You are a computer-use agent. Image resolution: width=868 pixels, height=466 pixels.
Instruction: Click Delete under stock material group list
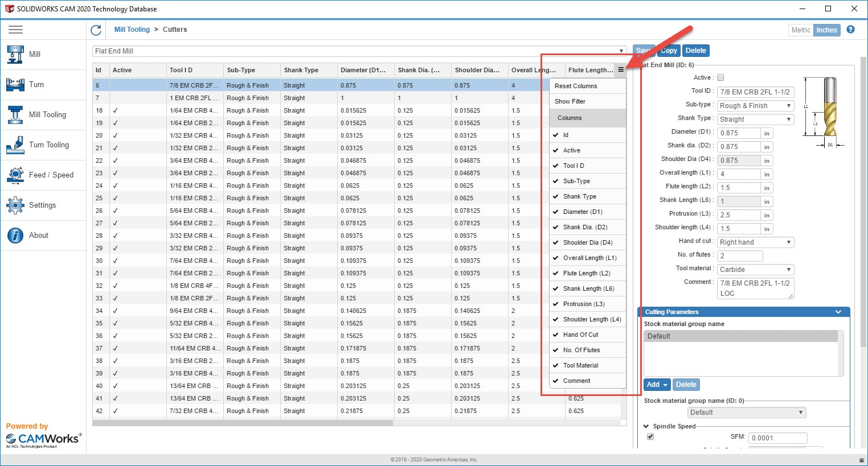coord(686,385)
